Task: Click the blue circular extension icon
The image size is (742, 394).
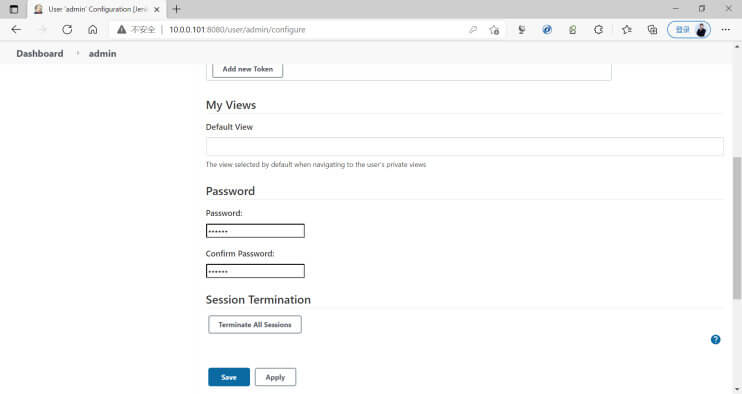Action: coord(547,29)
